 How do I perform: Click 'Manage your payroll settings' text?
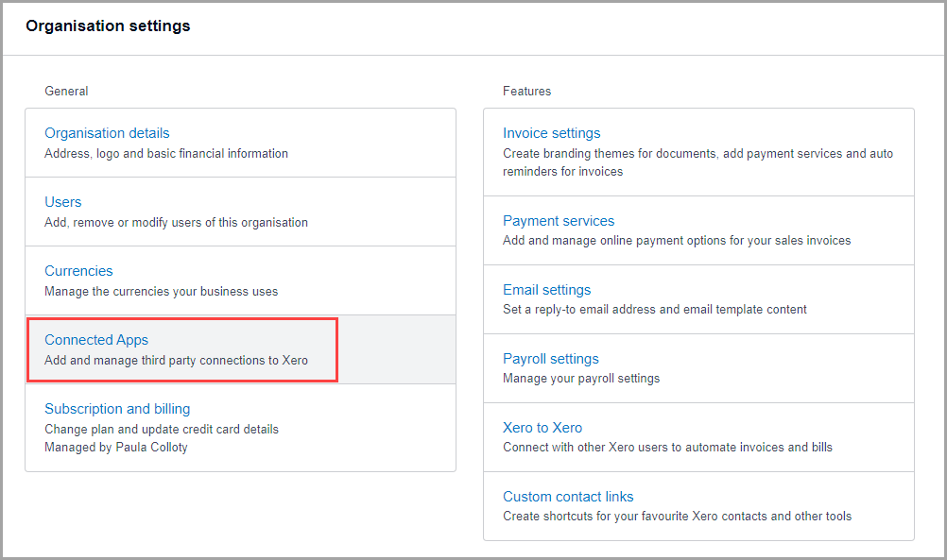coord(581,379)
